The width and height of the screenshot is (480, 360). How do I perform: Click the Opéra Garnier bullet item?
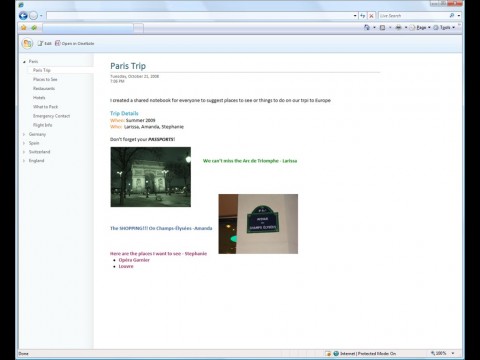[x=134, y=260]
